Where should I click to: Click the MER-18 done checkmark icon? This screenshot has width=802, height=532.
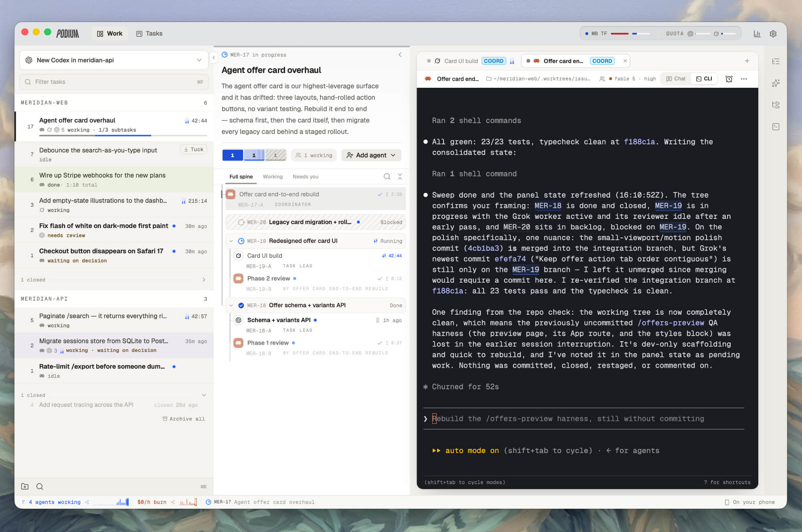coord(241,305)
